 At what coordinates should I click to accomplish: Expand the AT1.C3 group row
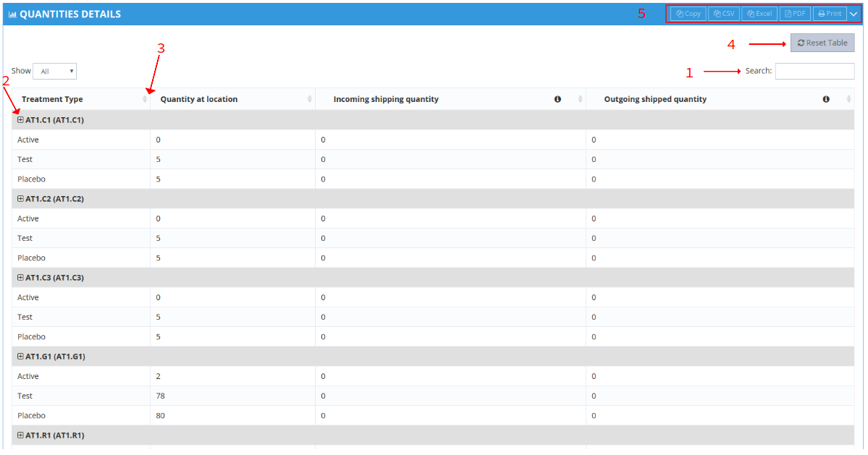point(20,278)
